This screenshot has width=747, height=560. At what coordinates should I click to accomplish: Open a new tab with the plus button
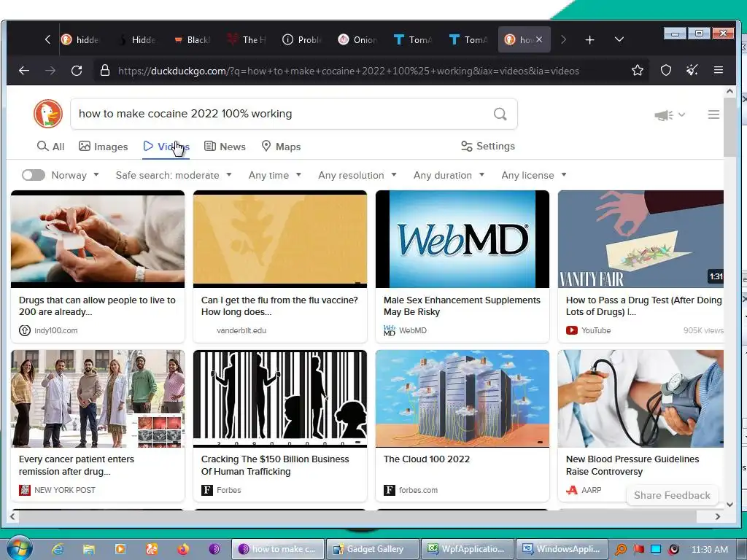[x=589, y=39]
